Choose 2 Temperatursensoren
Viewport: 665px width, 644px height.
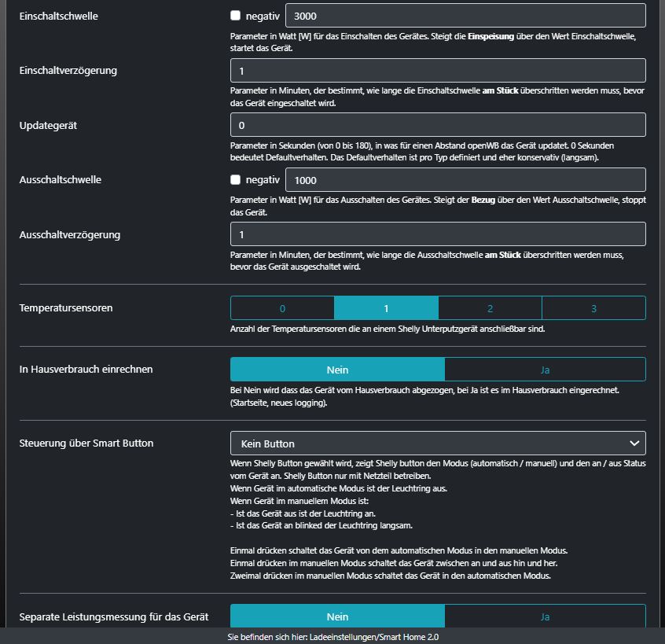pyautogui.click(x=490, y=308)
